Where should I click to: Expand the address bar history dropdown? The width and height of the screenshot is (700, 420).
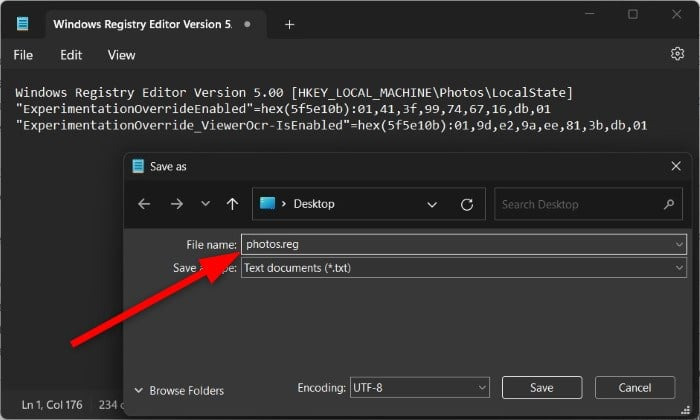[432, 204]
